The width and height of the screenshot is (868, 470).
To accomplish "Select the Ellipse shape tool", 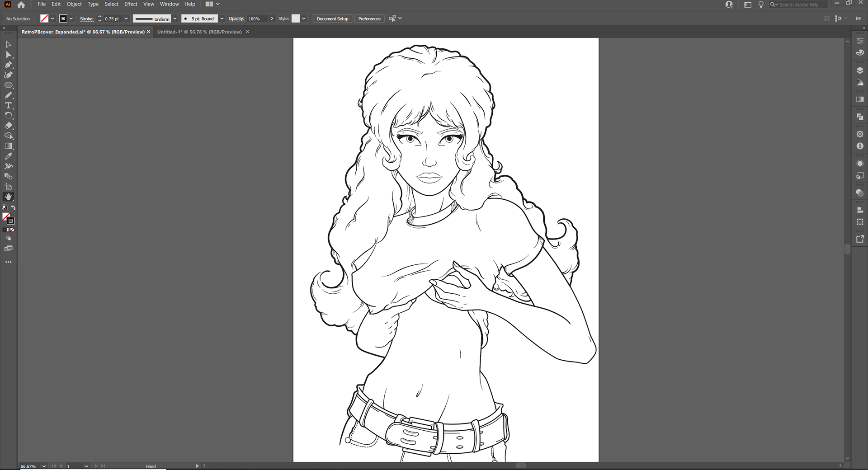I will (x=8, y=85).
